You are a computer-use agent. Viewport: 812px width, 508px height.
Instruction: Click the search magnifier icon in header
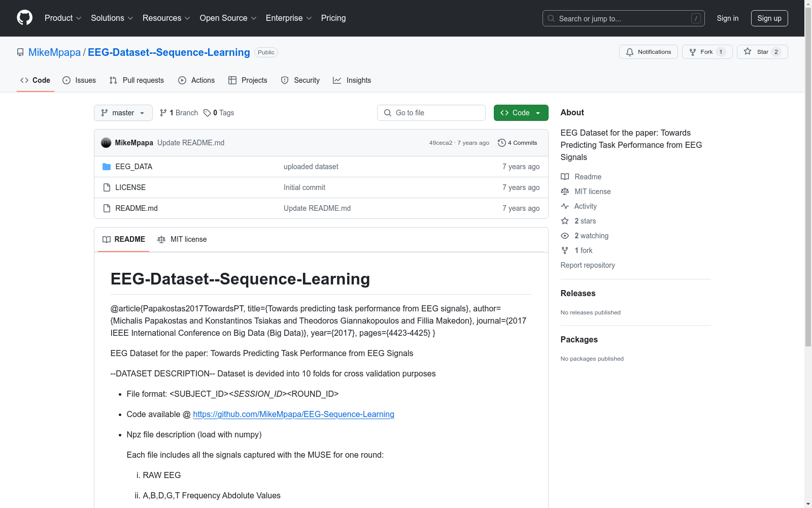pos(551,18)
